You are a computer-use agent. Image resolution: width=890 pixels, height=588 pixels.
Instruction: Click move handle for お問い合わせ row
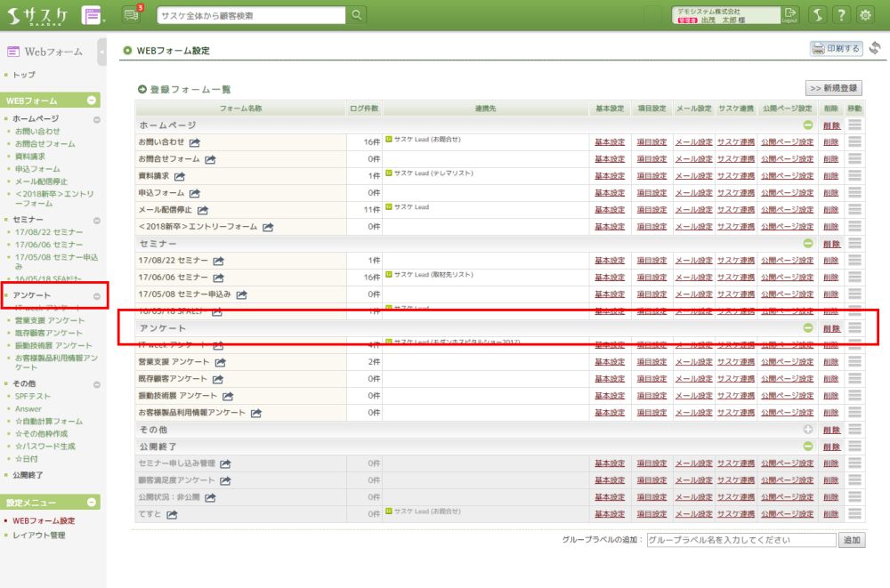854,142
